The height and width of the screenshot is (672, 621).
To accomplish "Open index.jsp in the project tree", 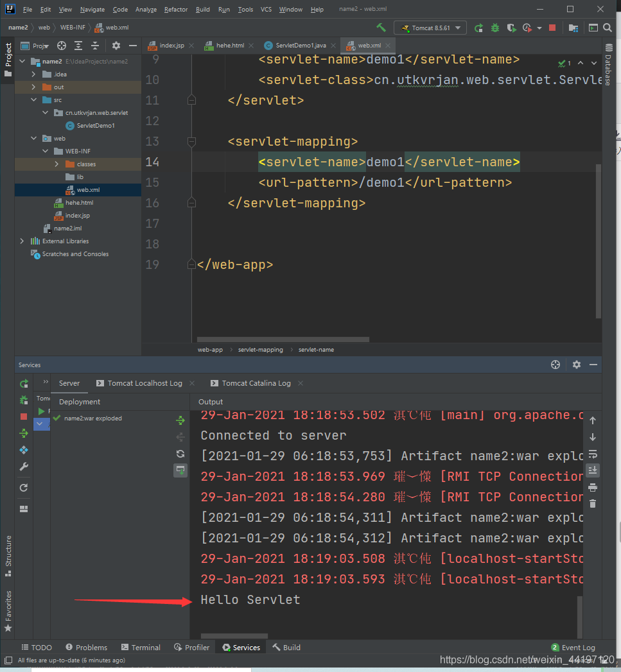I will point(77,216).
